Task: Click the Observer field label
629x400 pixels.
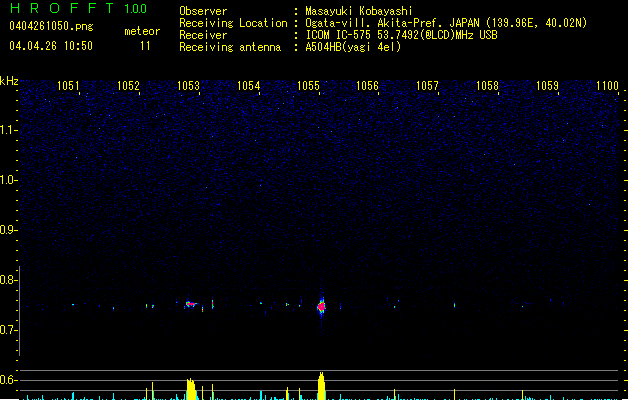Action: (x=203, y=11)
